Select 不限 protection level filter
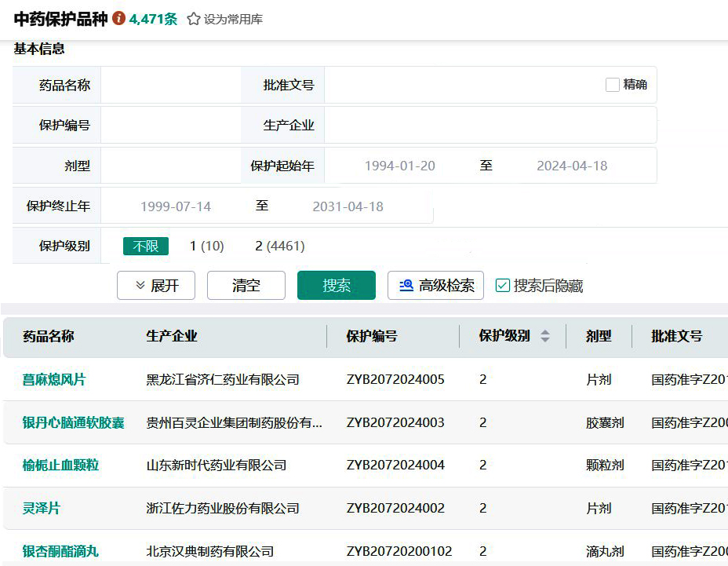Screen dimensions: 728x566 [x=145, y=246]
